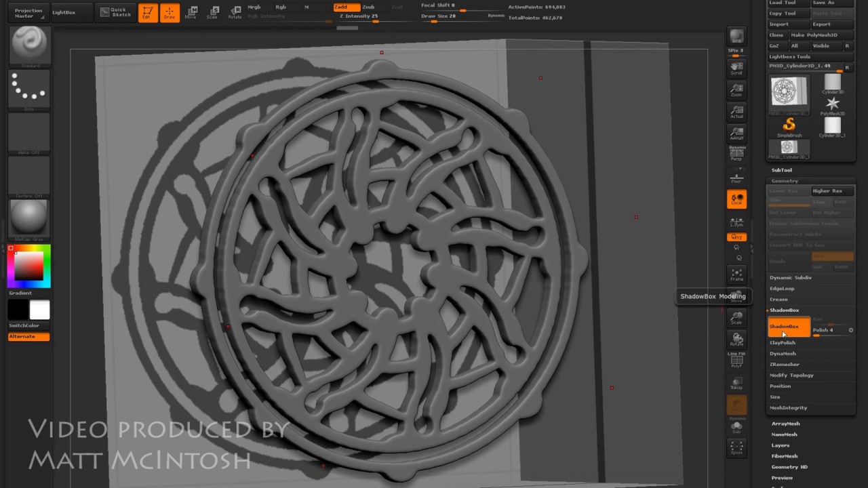
Task: Toggle PolyF line fill display
Action: click(x=736, y=361)
